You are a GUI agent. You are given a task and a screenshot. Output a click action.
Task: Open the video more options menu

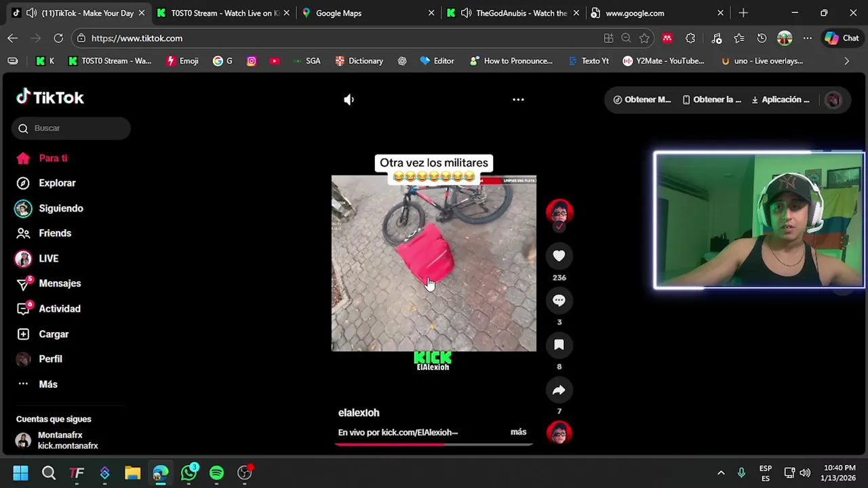tap(518, 100)
